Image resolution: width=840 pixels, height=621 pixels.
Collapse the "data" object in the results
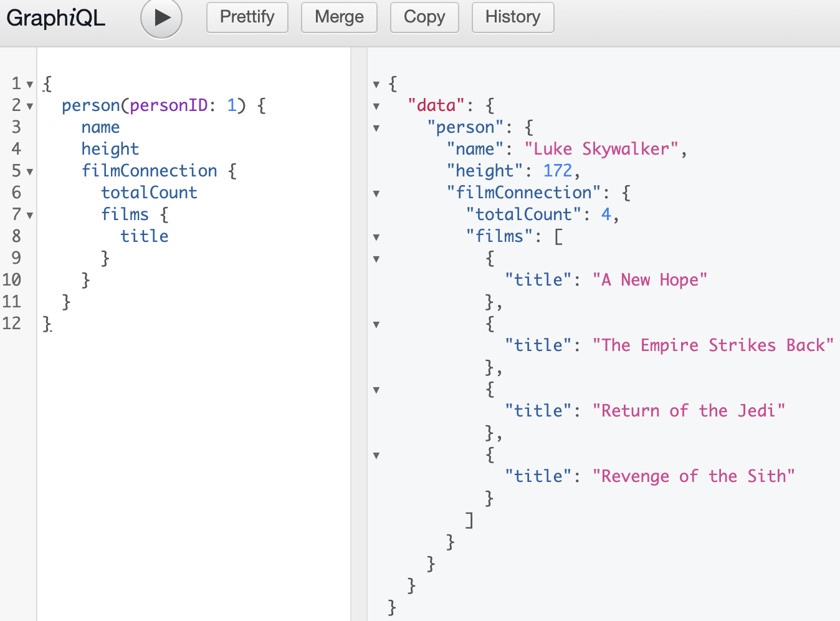(x=376, y=106)
